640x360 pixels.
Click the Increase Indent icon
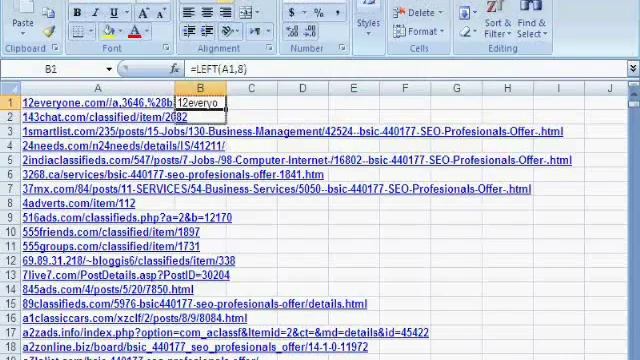pos(207,31)
